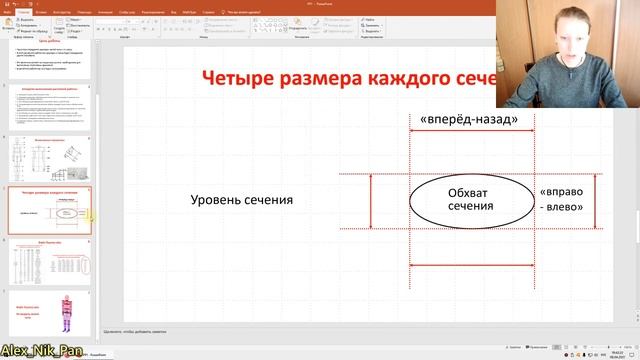Open the Design (Конструктор) ribbon tab
This screenshot has width=640, height=360.
[62, 12]
